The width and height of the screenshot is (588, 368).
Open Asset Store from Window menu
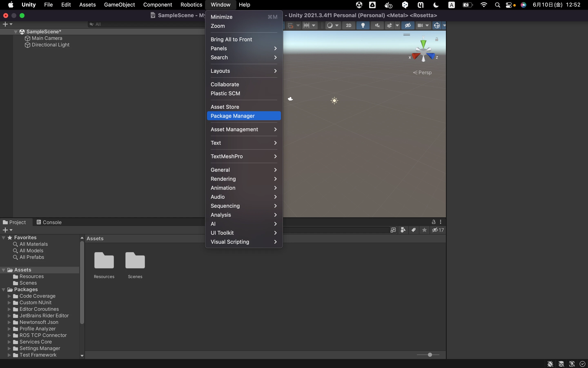pos(244,107)
